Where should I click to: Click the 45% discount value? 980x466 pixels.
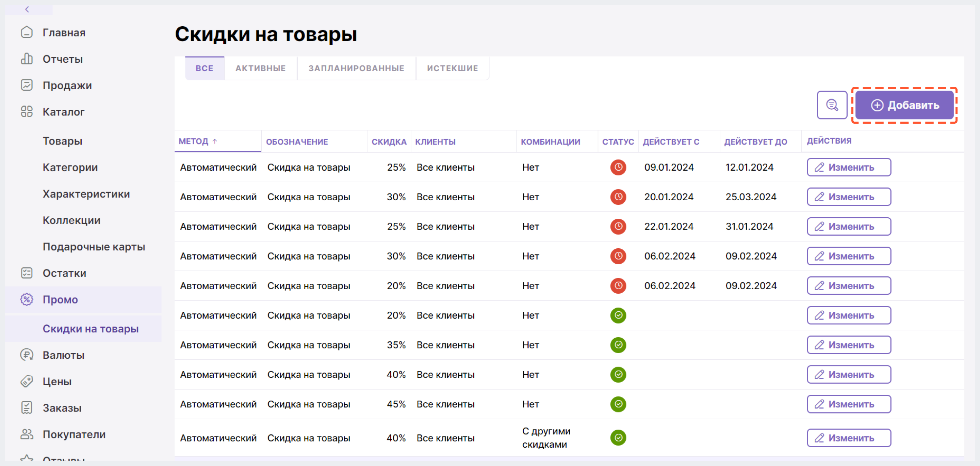point(396,404)
